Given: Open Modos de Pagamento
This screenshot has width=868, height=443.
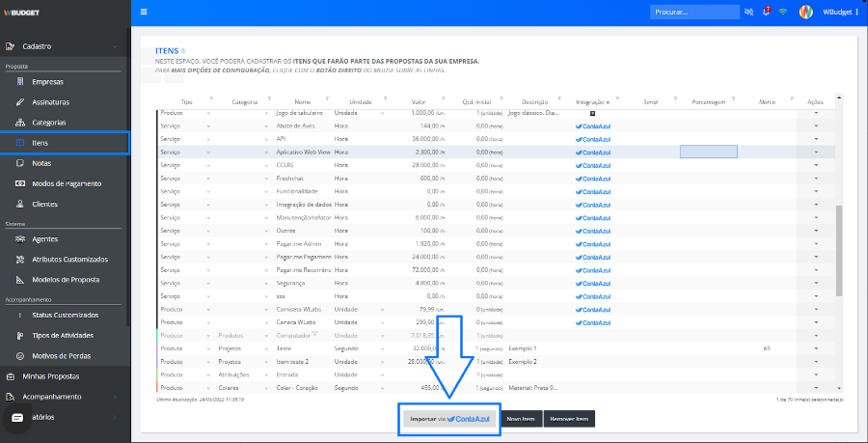Looking at the screenshot, I should point(65,183).
